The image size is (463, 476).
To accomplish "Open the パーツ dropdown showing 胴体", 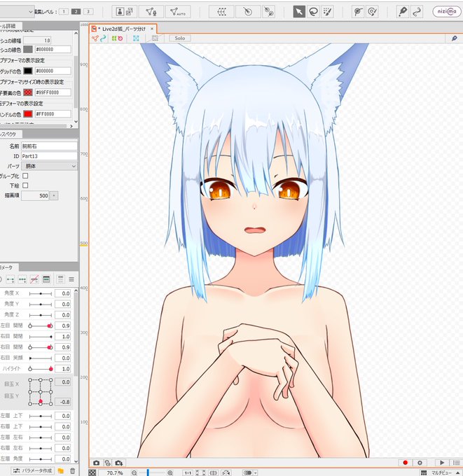I will (x=49, y=166).
